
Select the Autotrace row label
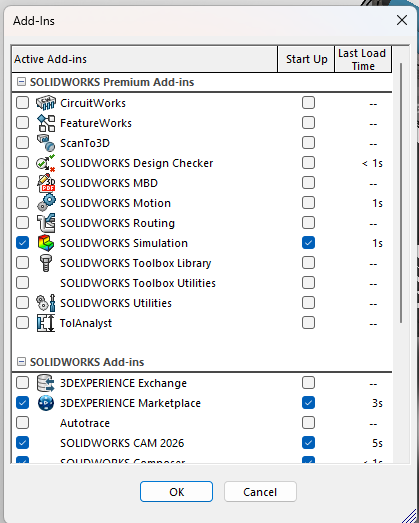(85, 423)
